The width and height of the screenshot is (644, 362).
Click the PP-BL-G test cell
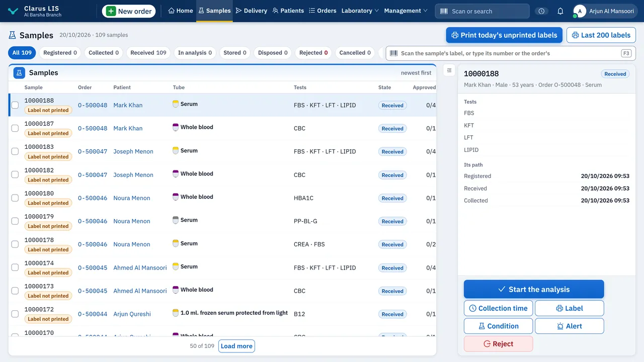305,221
